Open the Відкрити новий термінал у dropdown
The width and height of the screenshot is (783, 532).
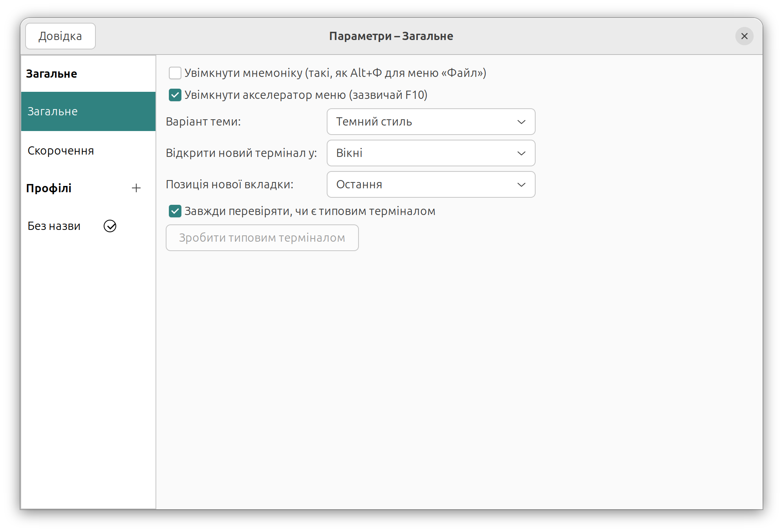[431, 153]
